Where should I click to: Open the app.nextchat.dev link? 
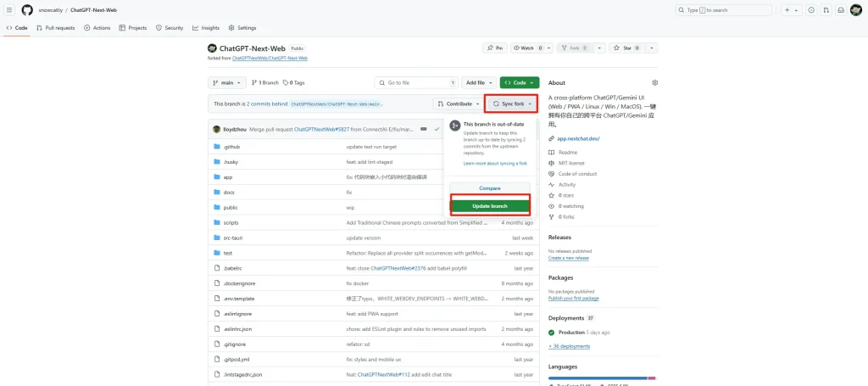point(578,138)
